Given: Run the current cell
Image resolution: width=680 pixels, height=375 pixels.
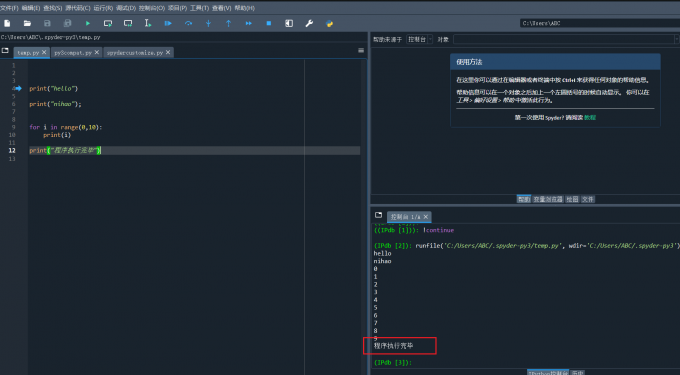Looking at the screenshot, I should point(108,23).
